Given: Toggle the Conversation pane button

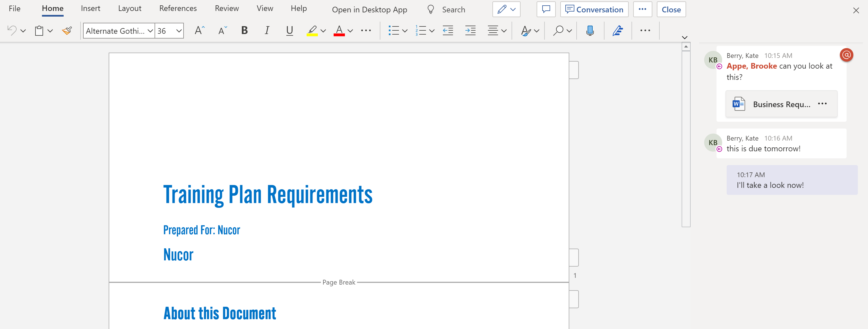Looking at the screenshot, I should pyautogui.click(x=594, y=9).
